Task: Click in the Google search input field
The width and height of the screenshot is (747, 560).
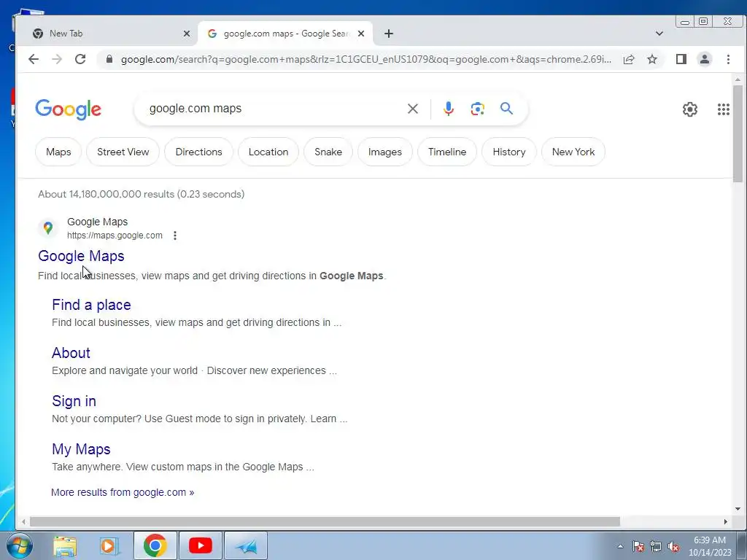Action: (271, 109)
